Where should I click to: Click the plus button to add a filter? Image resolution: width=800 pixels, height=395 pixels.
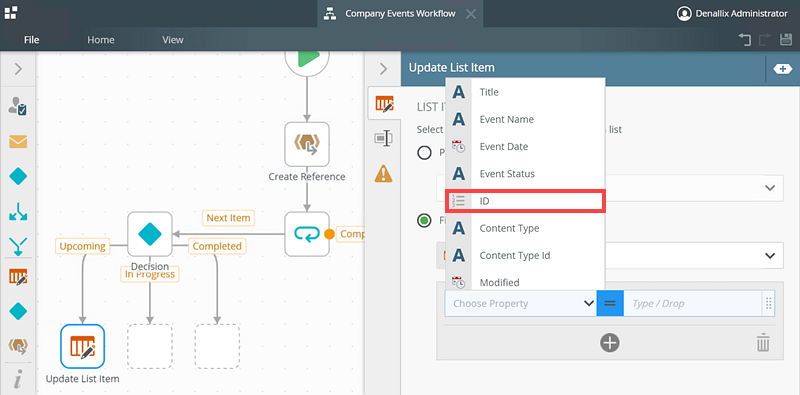pos(610,343)
